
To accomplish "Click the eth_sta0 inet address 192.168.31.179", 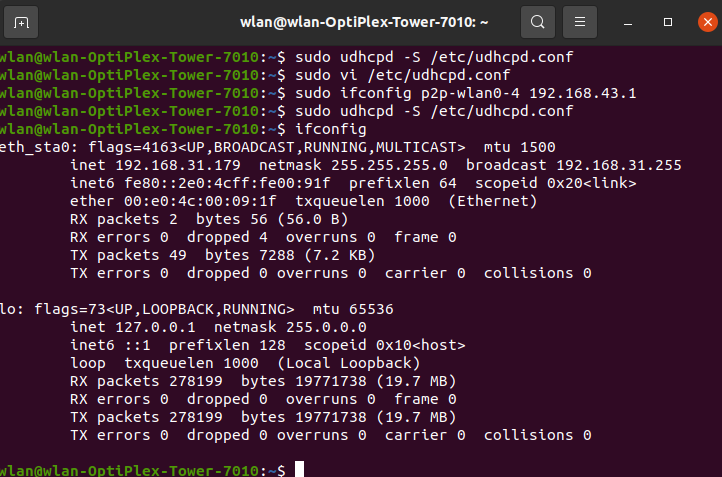I will pyautogui.click(x=178, y=165).
